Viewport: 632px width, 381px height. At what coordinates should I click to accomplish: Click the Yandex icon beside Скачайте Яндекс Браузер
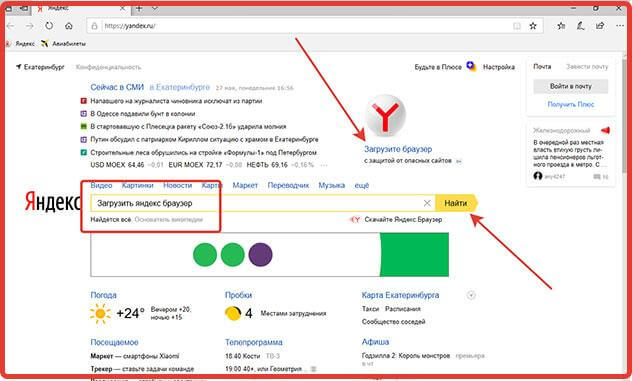tap(355, 220)
